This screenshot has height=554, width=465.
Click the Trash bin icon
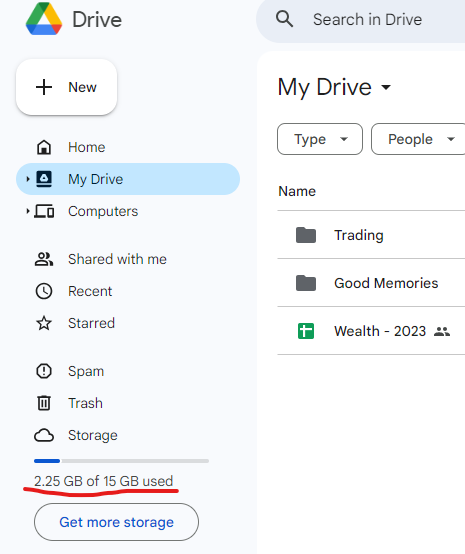point(44,403)
